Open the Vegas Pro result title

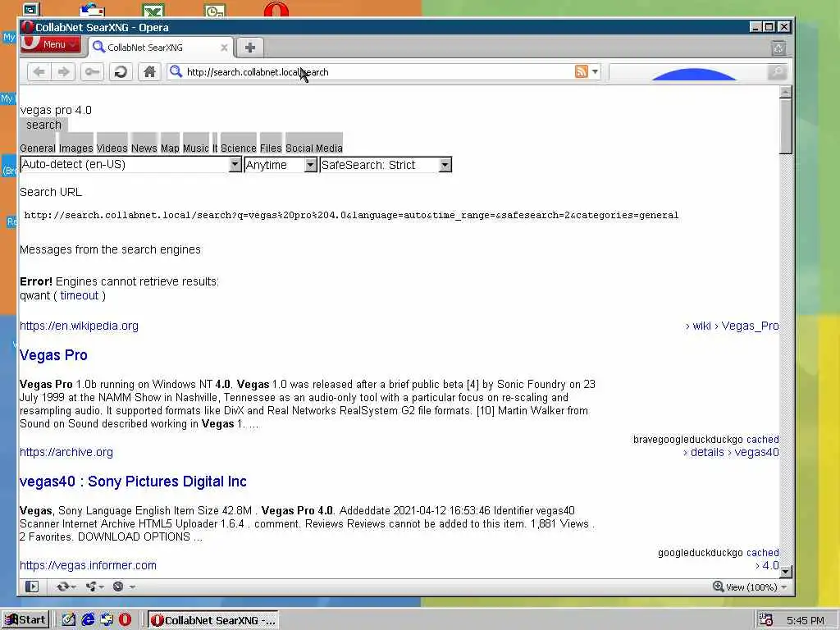click(53, 355)
